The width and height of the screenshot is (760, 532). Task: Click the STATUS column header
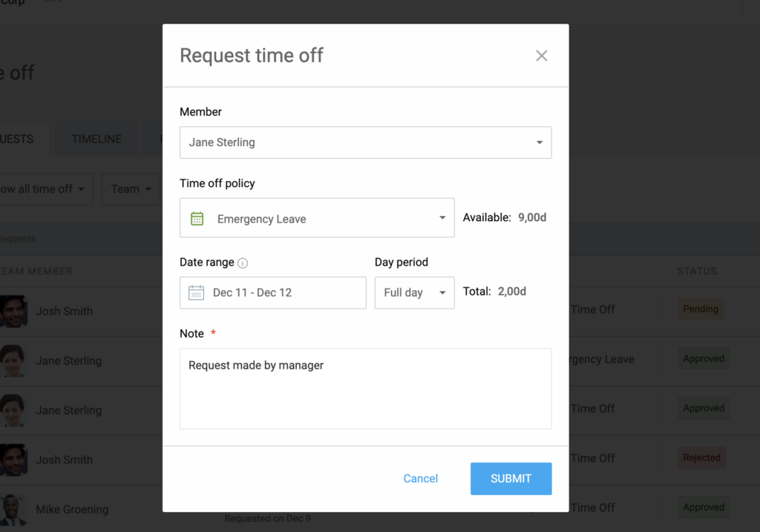(x=697, y=272)
